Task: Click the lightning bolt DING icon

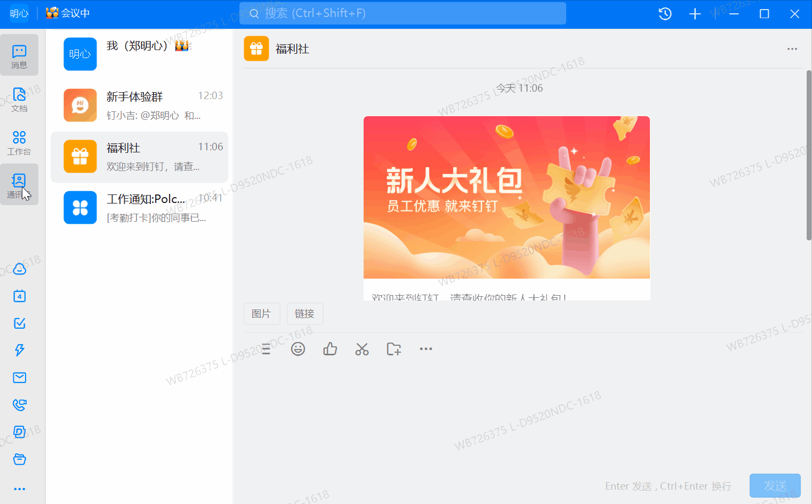Action: 20,350
